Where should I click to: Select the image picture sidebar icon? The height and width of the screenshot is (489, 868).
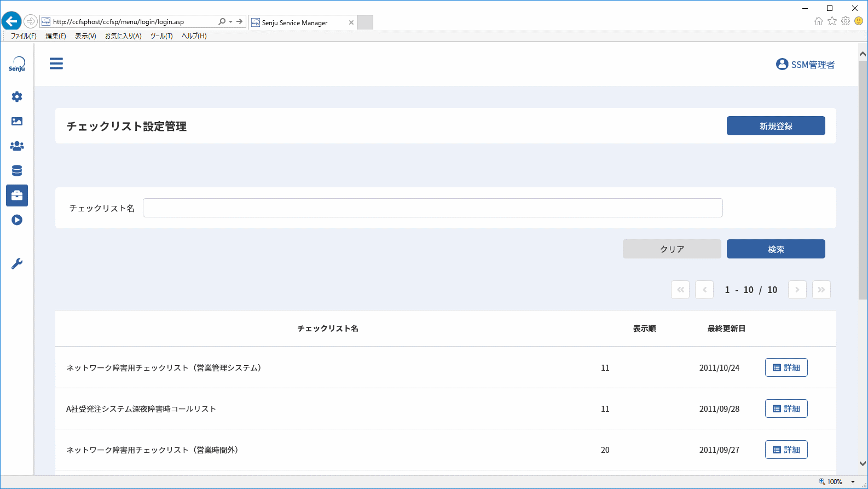tap(17, 122)
